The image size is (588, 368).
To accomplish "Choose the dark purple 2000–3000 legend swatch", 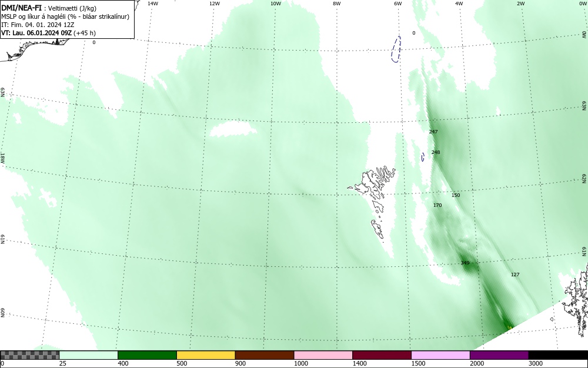I will click(x=499, y=355).
